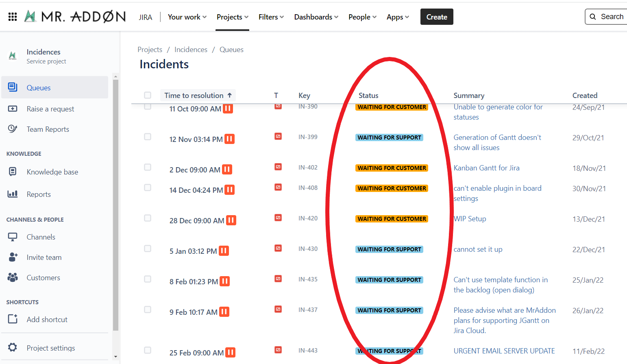Tick the checkbox for issue IN-399

pyautogui.click(x=148, y=137)
